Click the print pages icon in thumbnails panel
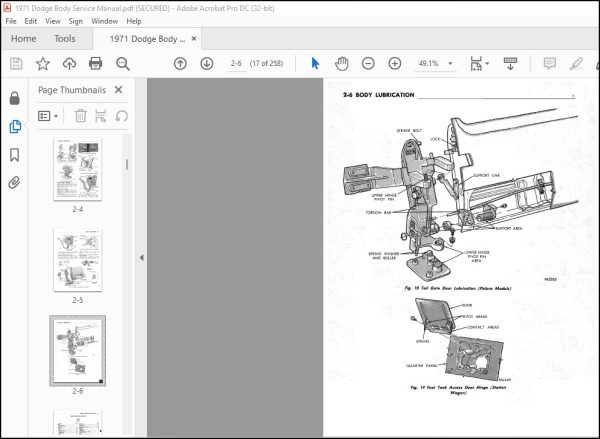 (x=101, y=116)
